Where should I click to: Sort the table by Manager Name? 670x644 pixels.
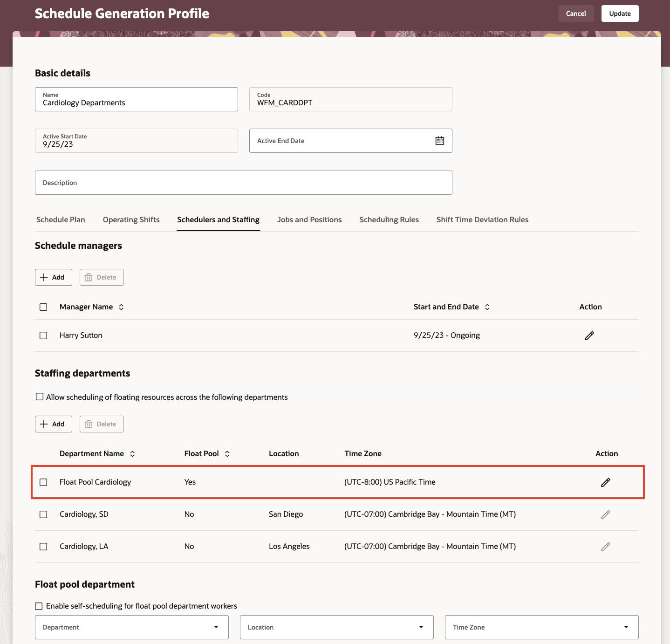pos(121,307)
